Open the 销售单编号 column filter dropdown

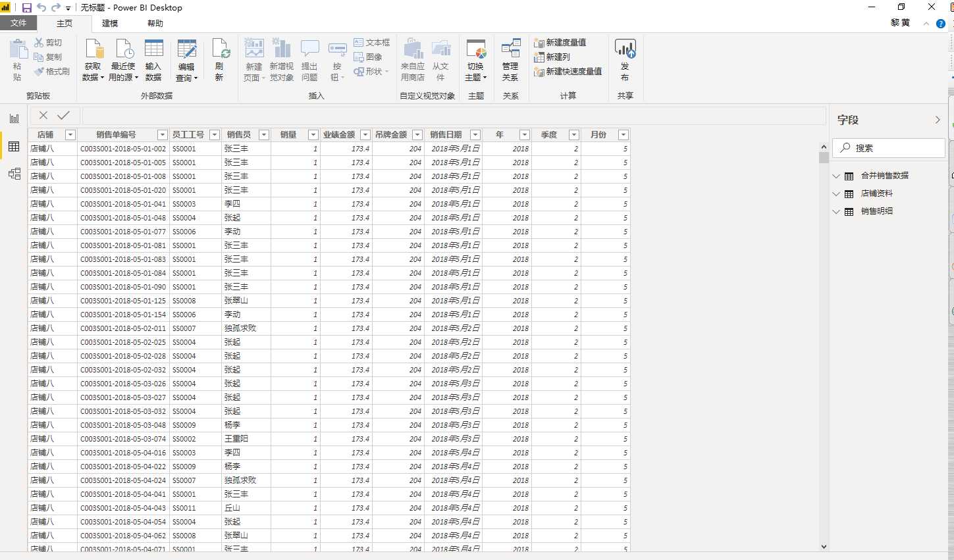(x=163, y=135)
